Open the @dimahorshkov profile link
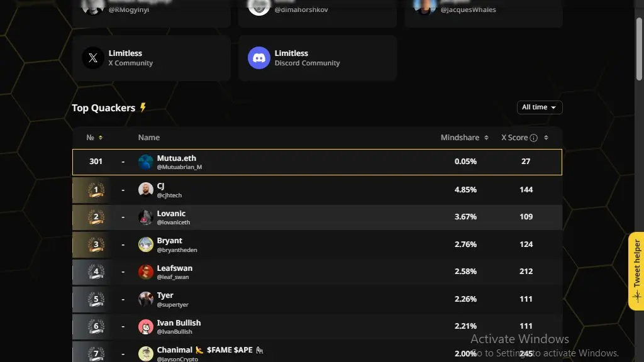Viewport: 644px width, 362px height. point(301,9)
